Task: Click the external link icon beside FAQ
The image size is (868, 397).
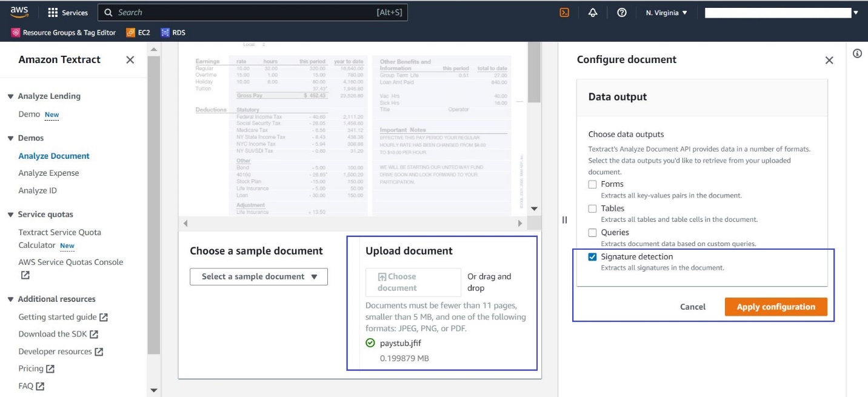Action: tap(41, 386)
